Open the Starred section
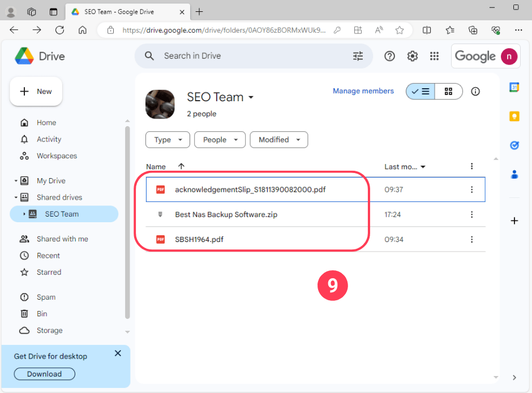532x393 pixels. pyautogui.click(x=49, y=272)
